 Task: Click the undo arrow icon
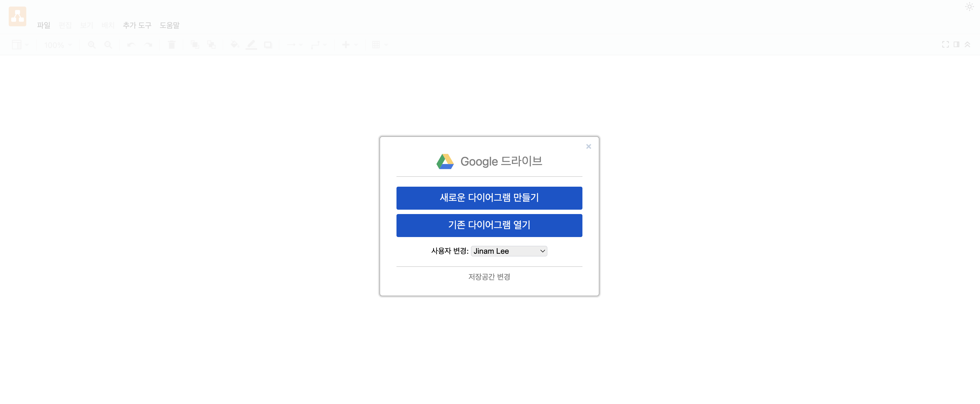pos(131,45)
